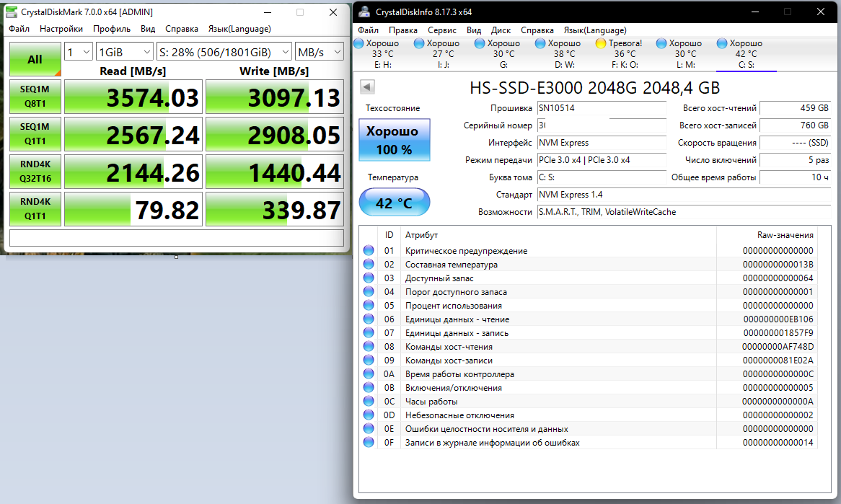Click status orb of attribute 06 Единицы данных - чтение
This screenshot has width=841, height=504.
pyautogui.click(x=369, y=319)
